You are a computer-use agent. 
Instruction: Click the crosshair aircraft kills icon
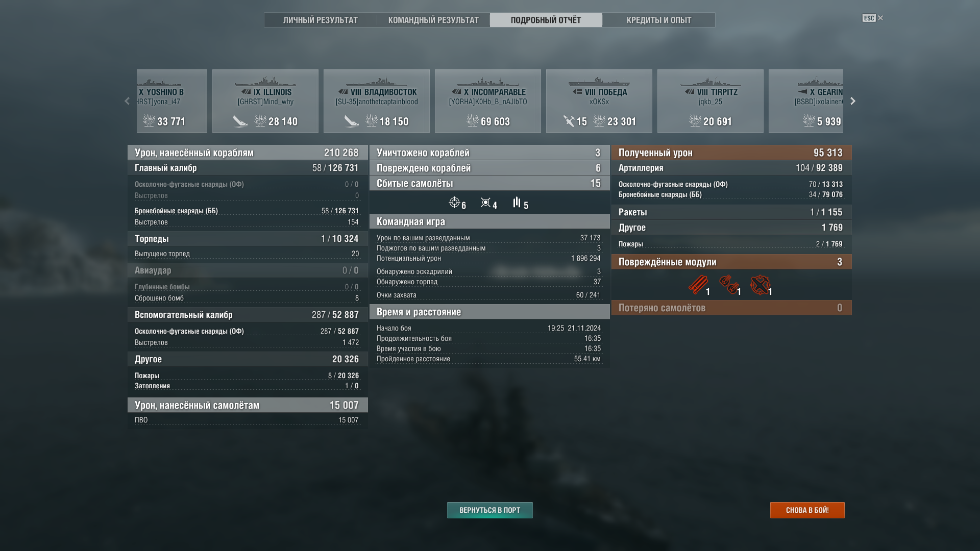[454, 203]
